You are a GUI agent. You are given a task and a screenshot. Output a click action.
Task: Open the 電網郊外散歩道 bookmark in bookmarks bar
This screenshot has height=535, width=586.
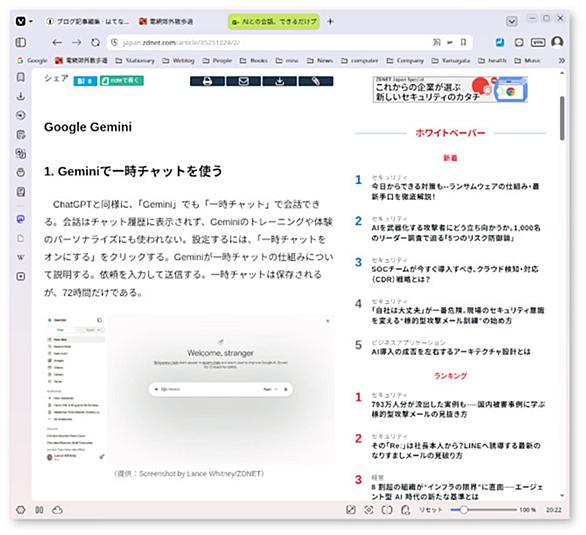tap(81, 61)
